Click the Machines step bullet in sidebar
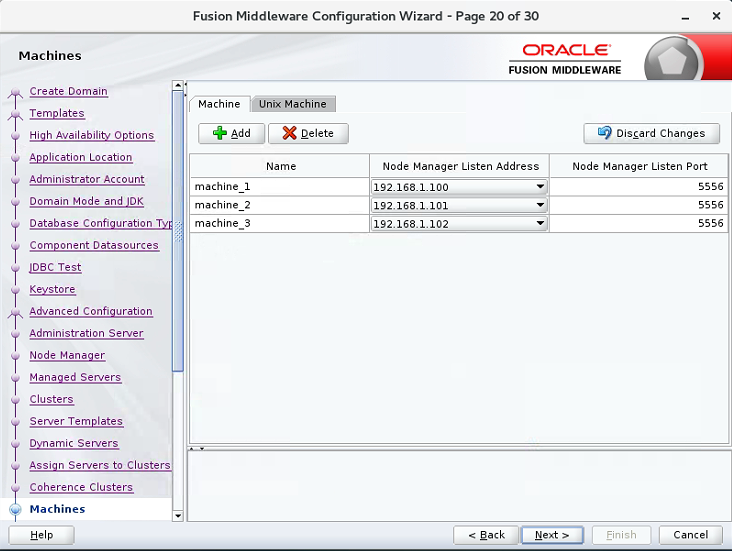This screenshot has width=732, height=551. click(15, 509)
